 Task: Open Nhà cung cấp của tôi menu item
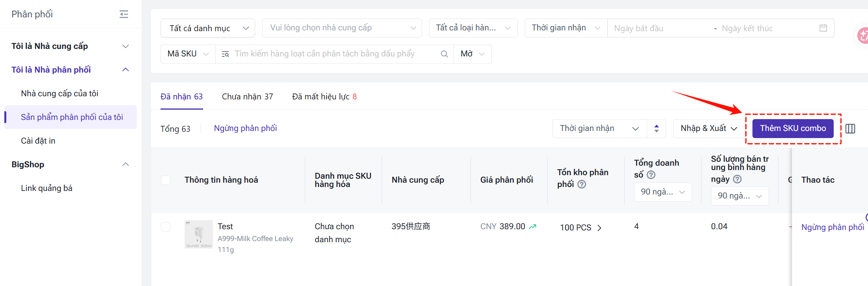pyautogui.click(x=60, y=93)
